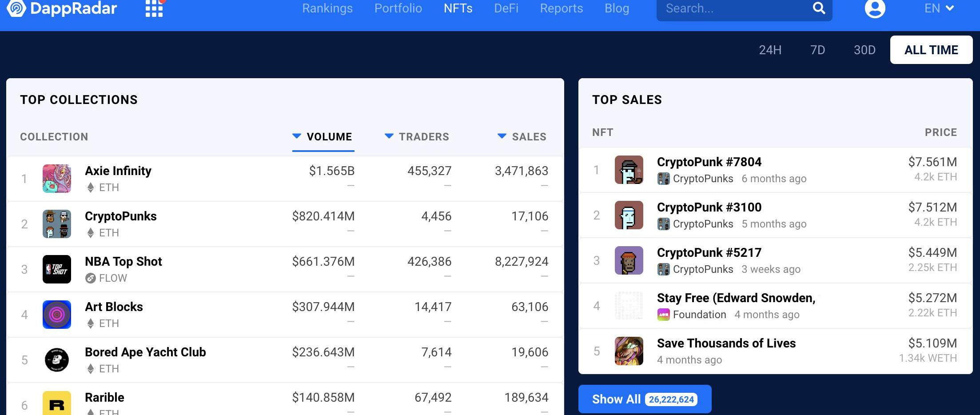Open the Reports navigation item
This screenshot has width=980, height=415.
(x=562, y=8)
